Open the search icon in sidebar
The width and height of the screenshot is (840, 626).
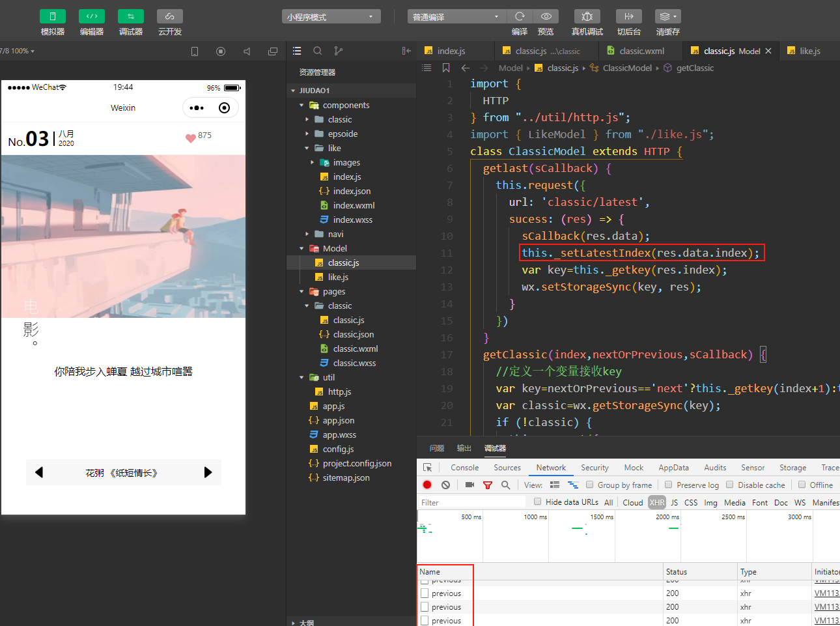[x=318, y=51]
